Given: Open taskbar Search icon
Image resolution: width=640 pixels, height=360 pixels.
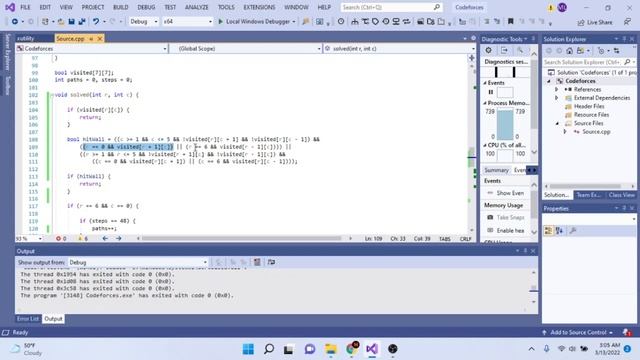Looking at the screenshot, I should tap(269, 349).
